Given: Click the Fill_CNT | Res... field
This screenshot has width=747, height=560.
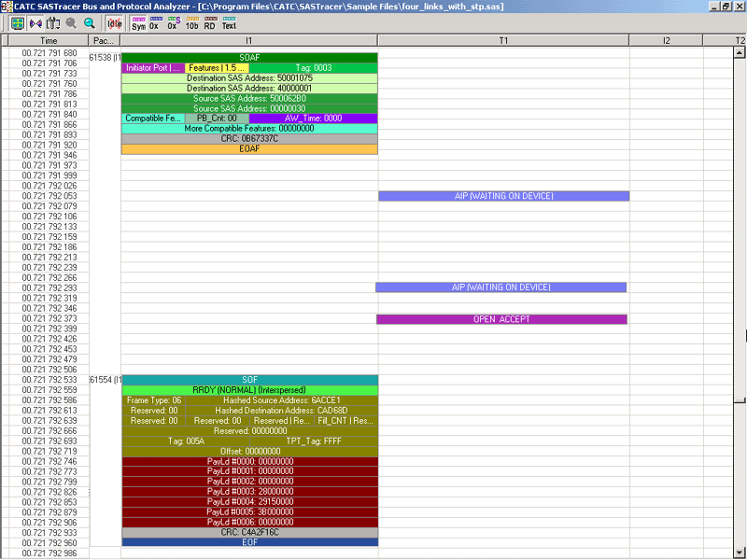Looking at the screenshot, I should coord(345,421).
